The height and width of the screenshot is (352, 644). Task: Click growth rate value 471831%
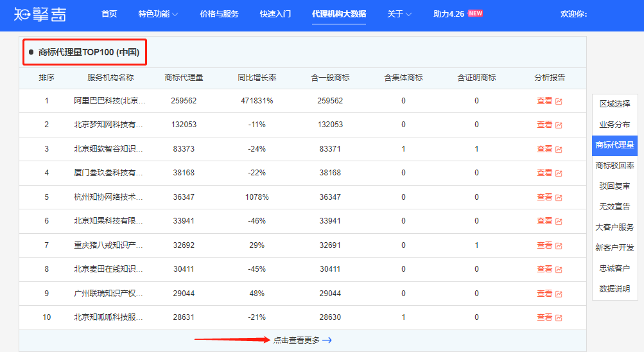click(x=257, y=101)
